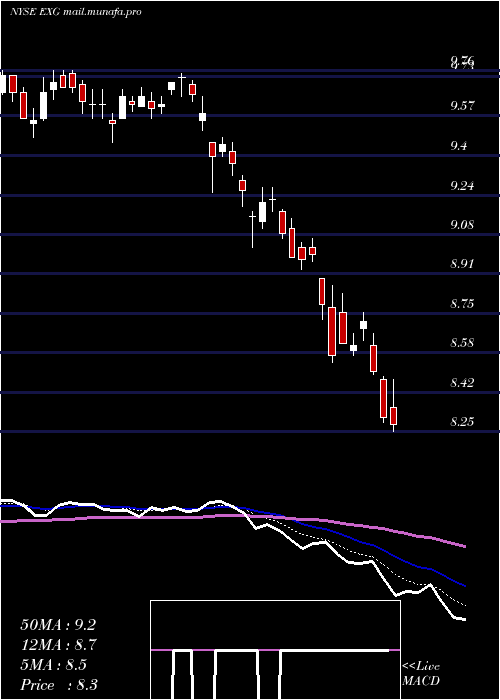Click the last red candlestick near 8.25

[393, 416]
